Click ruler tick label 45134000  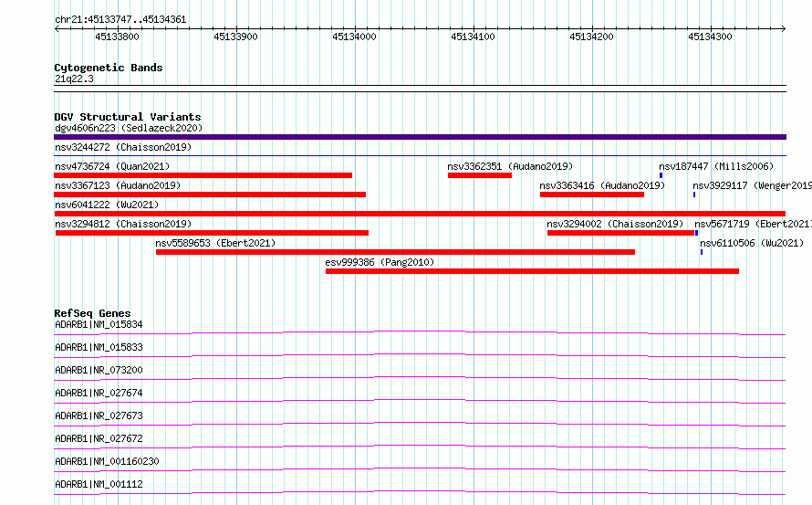point(354,37)
